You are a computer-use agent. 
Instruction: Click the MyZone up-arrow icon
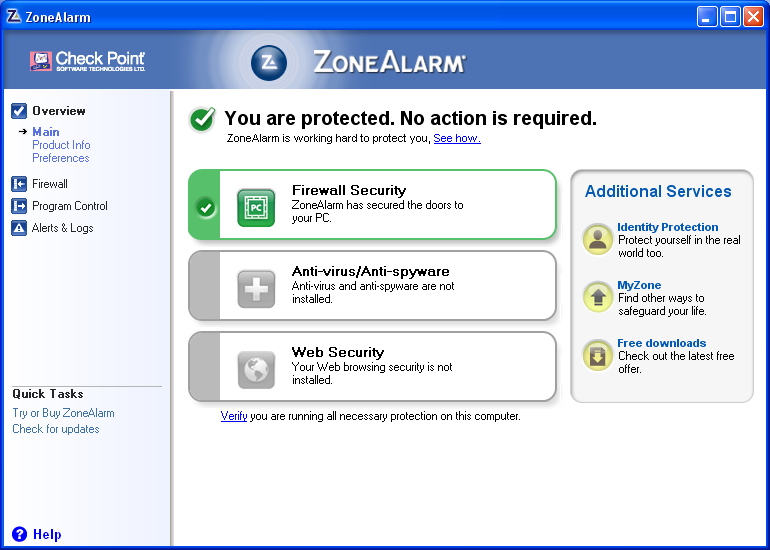pos(598,298)
